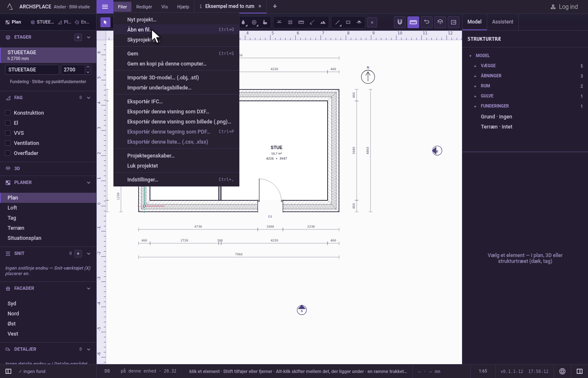Tick the VVS checkbox
Screen dimensions: 588x378
coord(8,133)
